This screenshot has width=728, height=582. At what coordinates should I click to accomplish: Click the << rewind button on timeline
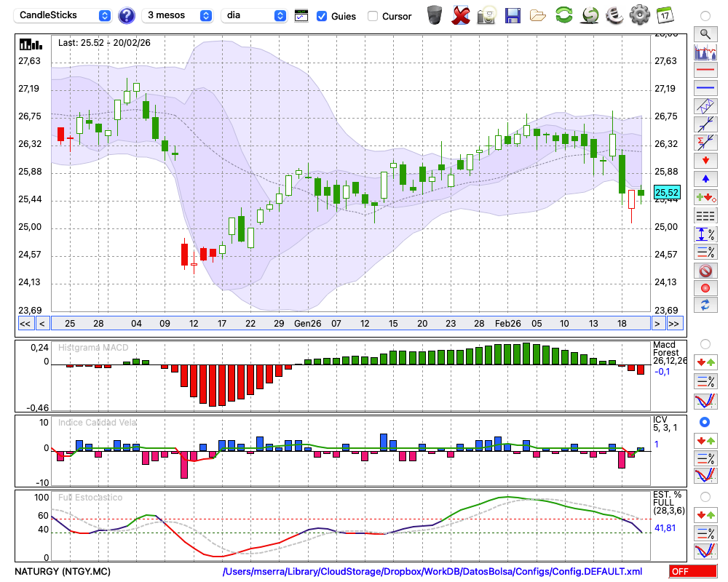coord(25,324)
